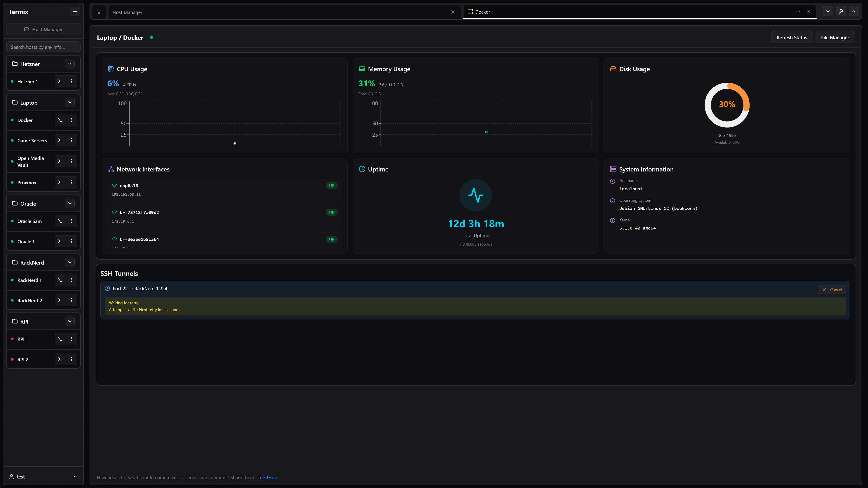Cancel the RackNerd SSH tunnel retry
868x488 pixels.
832,290
